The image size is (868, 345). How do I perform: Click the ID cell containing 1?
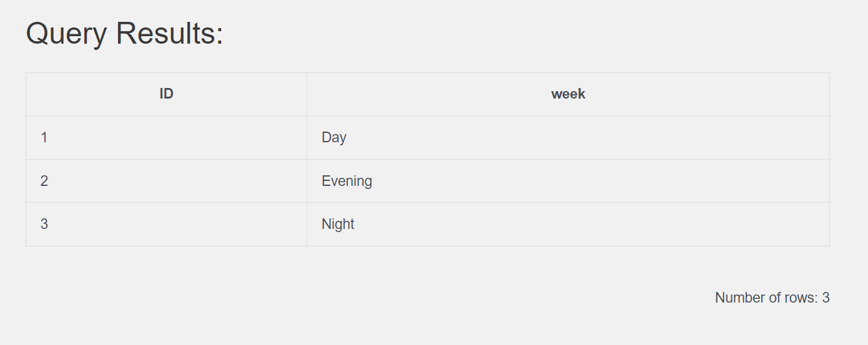pyautogui.click(x=166, y=137)
